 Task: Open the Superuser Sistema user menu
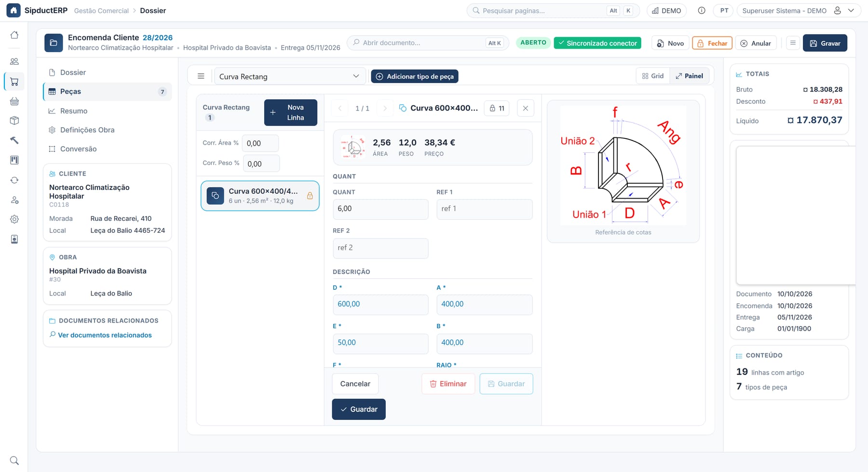(x=799, y=11)
